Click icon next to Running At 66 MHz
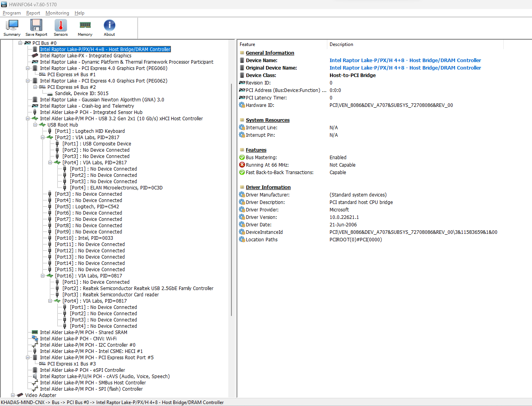The image size is (532, 406). (x=242, y=165)
